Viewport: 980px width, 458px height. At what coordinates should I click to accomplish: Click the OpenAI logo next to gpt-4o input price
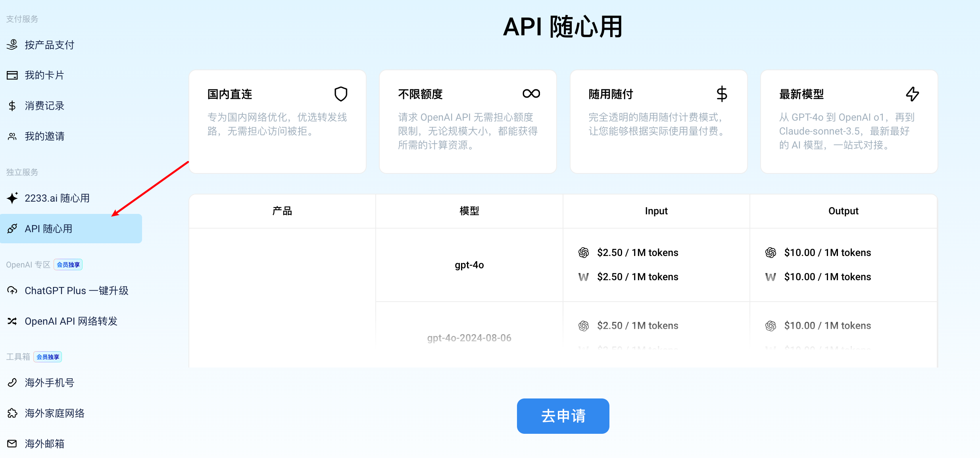click(584, 252)
